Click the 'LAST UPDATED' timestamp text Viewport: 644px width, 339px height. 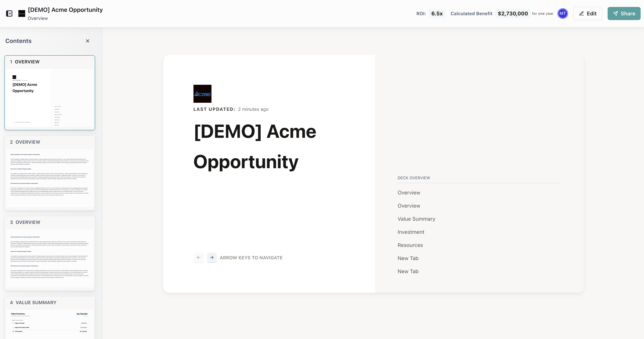[x=231, y=109]
